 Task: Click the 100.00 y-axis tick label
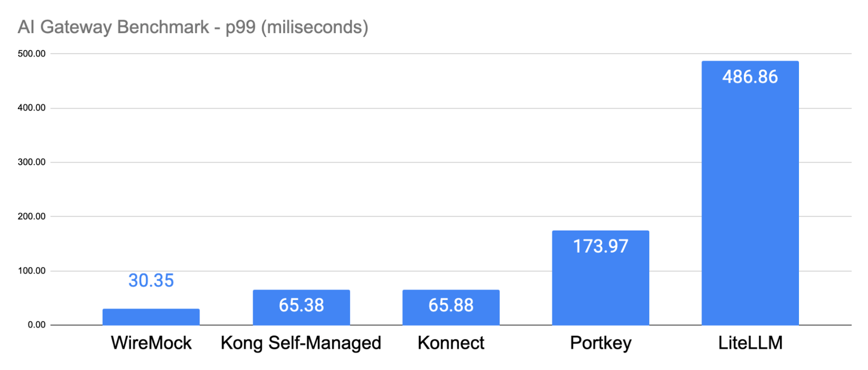pos(32,271)
